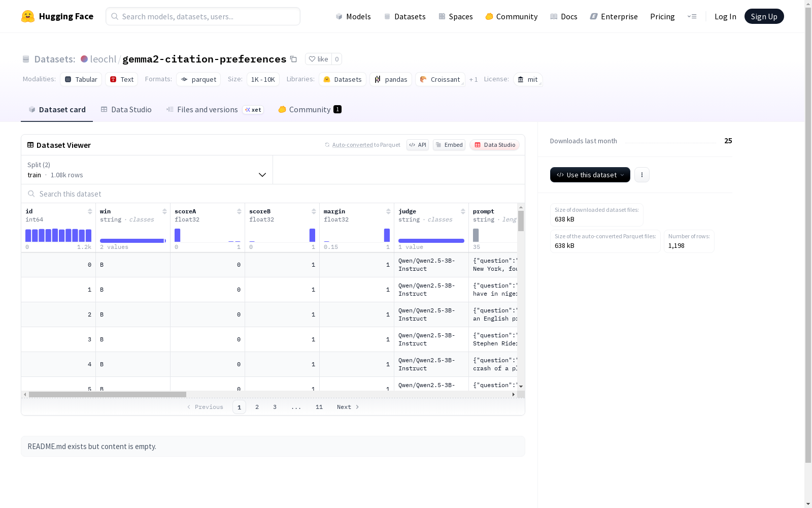
Task: Switch to the Dataset card tab
Action: [57, 110]
